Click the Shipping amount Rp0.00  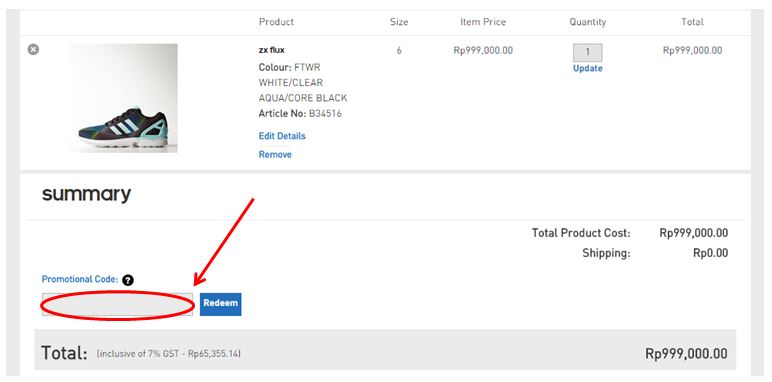point(710,253)
